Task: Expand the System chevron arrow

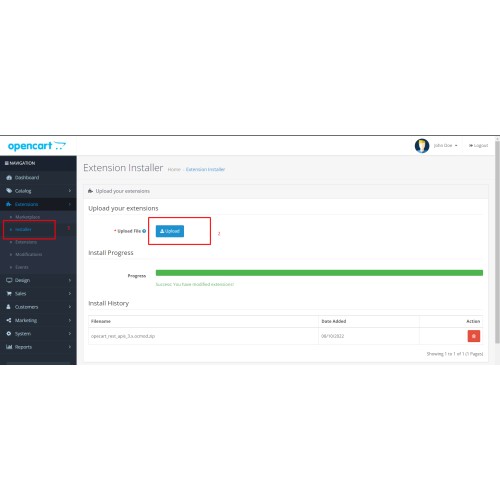Action: tap(70, 333)
